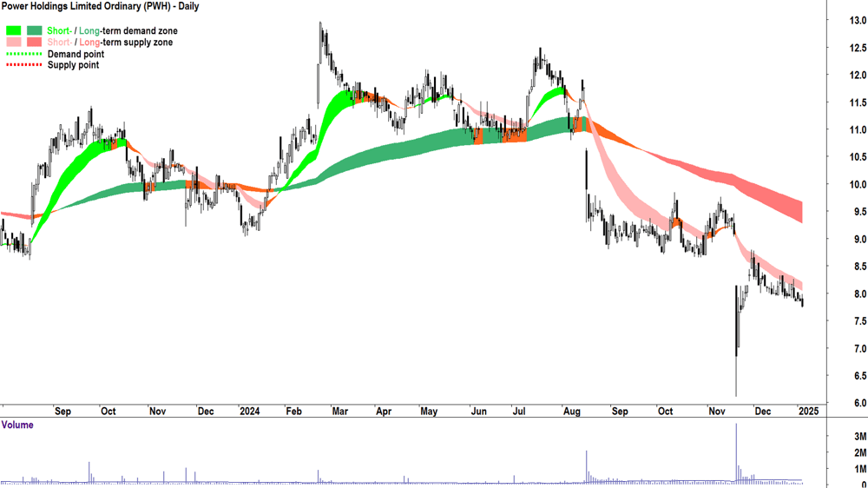This screenshot has width=868, height=488.
Task: Click the Volume panel label
Action: (17, 425)
